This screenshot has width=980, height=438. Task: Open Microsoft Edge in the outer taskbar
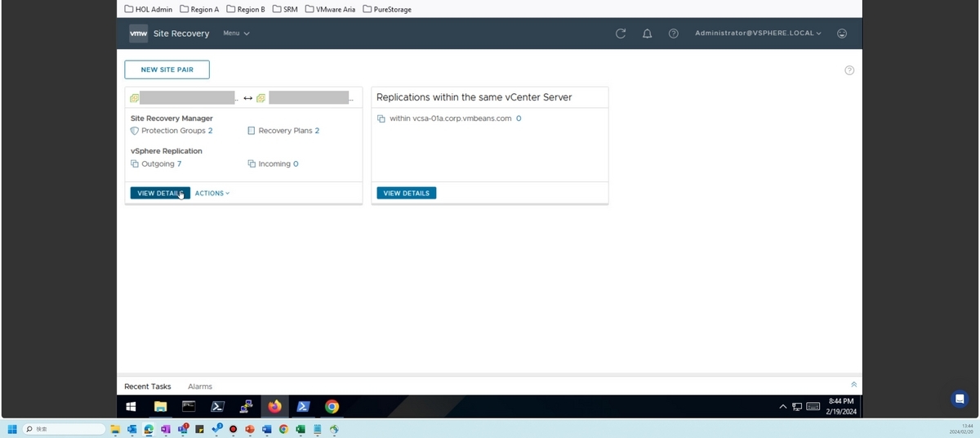pyautogui.click(x=149, y=429)
